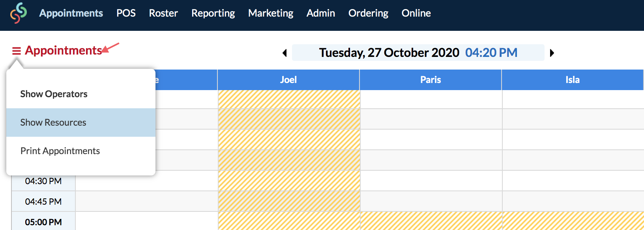Click the Appointments tab in top navigation
The height and width of the screenshot is (230, 644).
click(x=71, y=13)
